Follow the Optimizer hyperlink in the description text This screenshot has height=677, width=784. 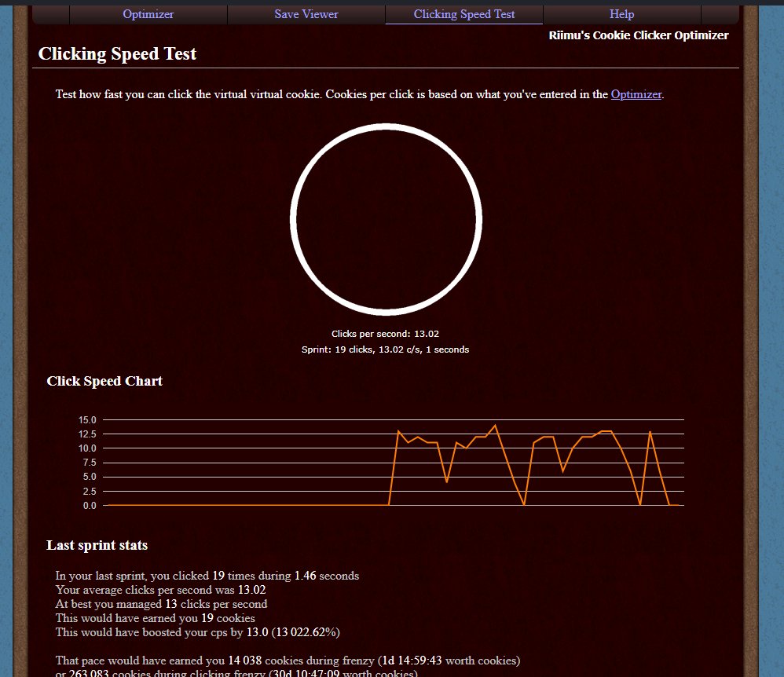[x=636, y=94]
